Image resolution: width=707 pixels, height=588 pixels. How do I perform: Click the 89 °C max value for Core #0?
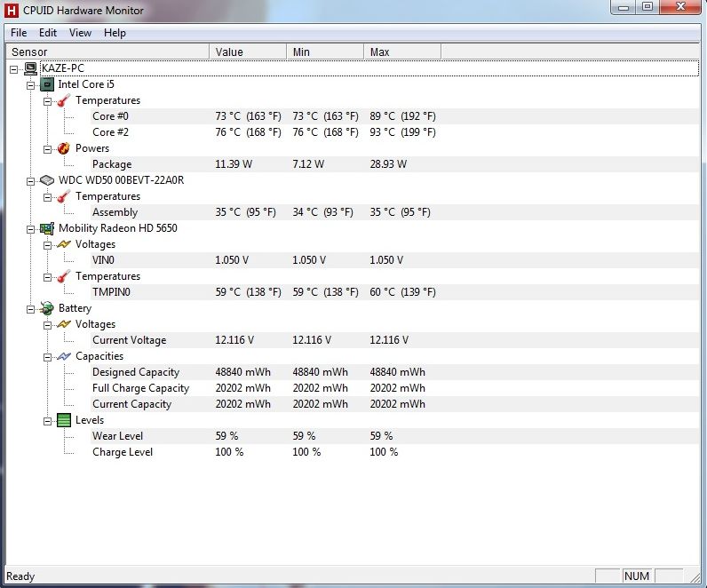(402, 116)
